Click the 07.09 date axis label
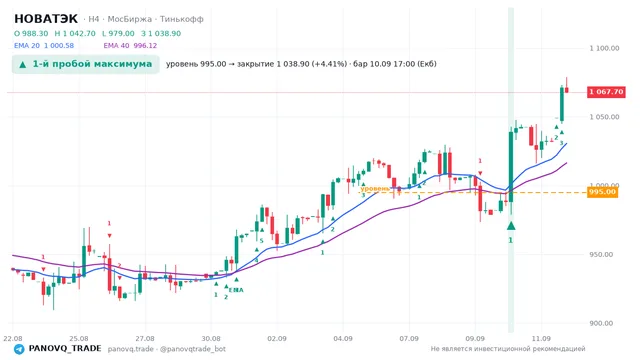Viewport: 640px width, 360px height. pyautogui.click(x=409, y=338)
